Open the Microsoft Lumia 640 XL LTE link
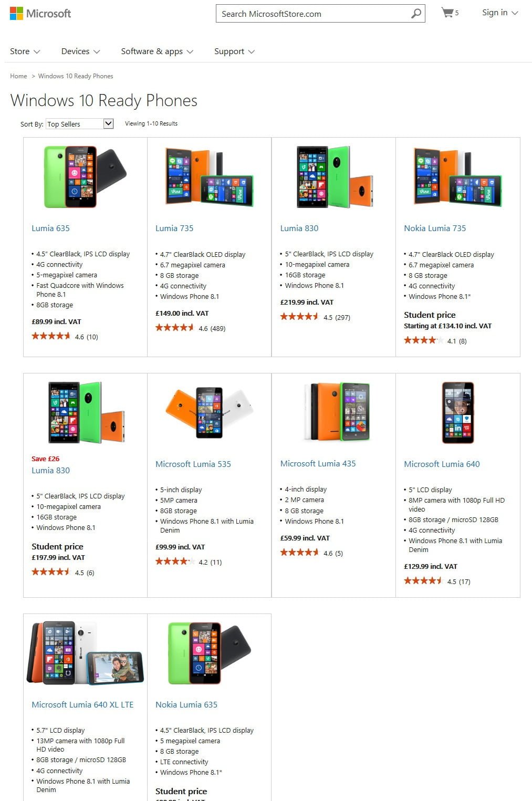Image resolution: width=532 pixels, height=801 pixels. tap(82, 704)
